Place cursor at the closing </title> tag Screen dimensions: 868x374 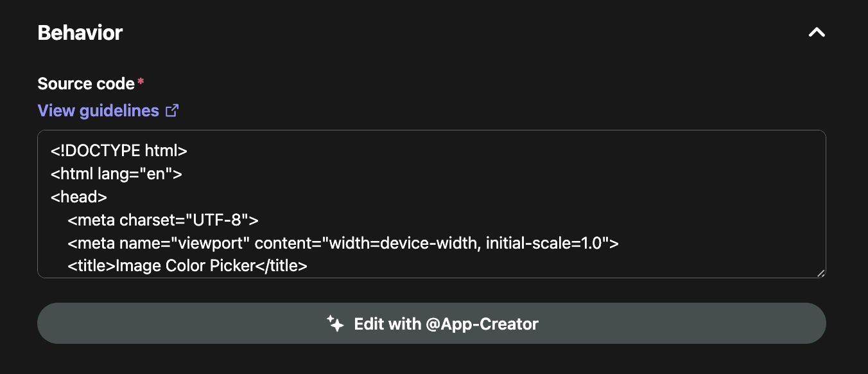(x=281, y=265)
